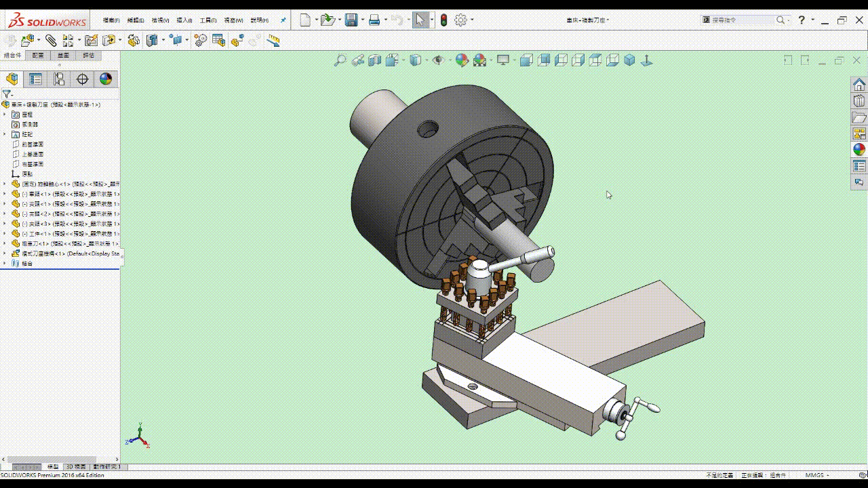Image resolution: width=868 pixels, height=488 pixels.
Task: Select the 3D 視圖 bottom tab
Action: [75, 467]
